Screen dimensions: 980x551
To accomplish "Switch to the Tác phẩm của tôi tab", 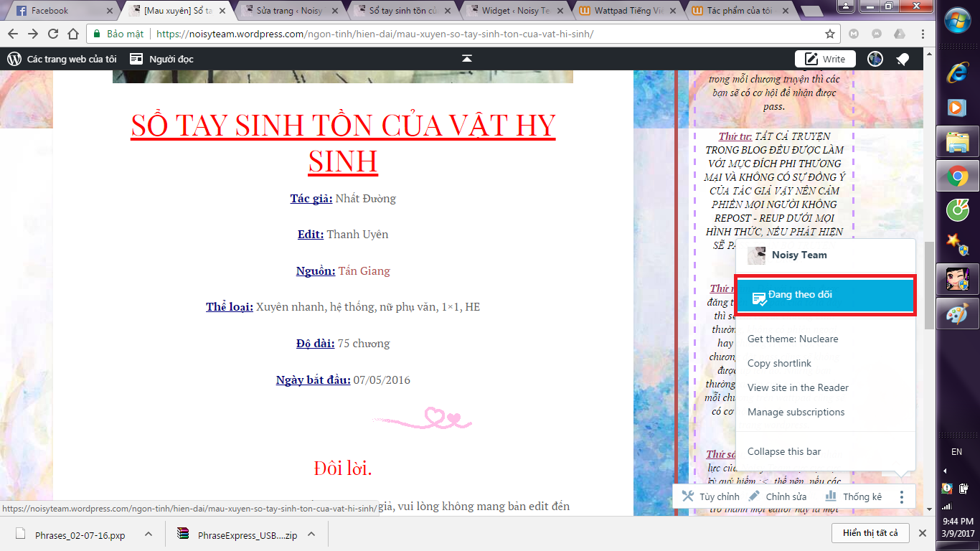I will click(x=740, y=11).
